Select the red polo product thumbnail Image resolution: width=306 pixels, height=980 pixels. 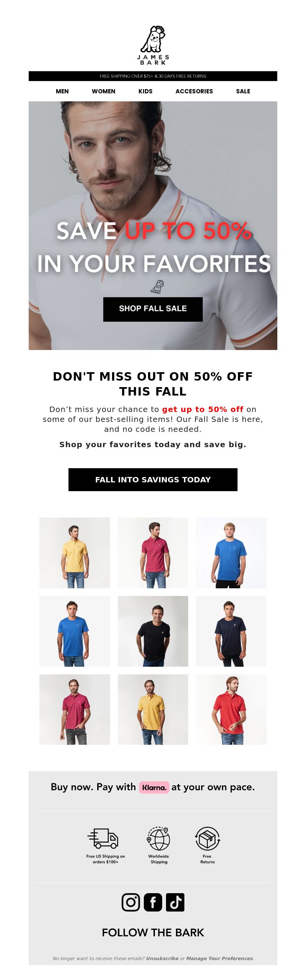(231, 709)
